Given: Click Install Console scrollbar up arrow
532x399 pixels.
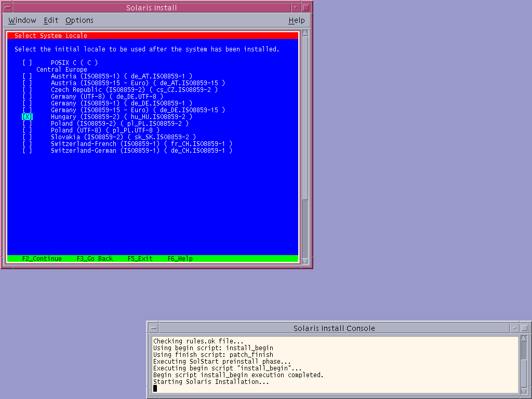Looking at the screenshot, I should click(524, 339).
